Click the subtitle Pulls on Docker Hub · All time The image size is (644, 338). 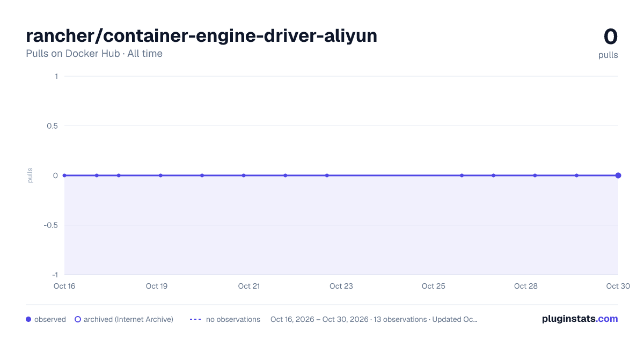[94, 54]
